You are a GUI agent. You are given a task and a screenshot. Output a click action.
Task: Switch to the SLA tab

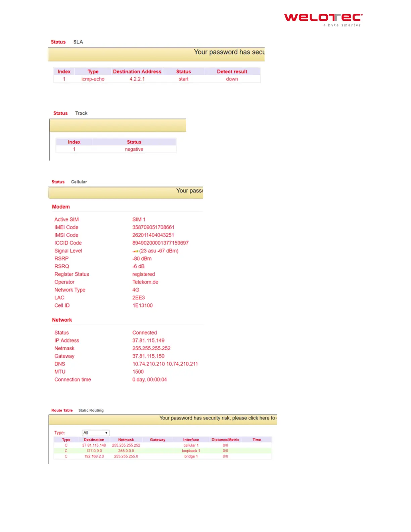pos(78,42)
